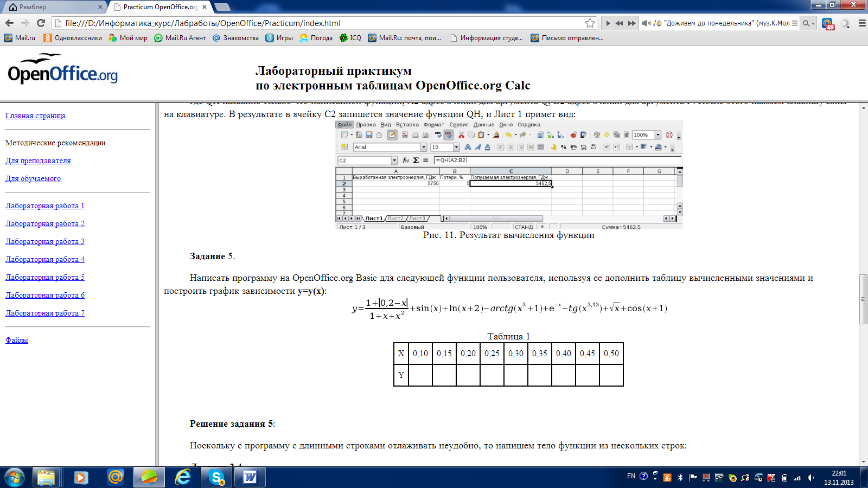Open a new browser tab
Image resolution: width=868 pixels, height=488 pixels.
click(222, 7)
